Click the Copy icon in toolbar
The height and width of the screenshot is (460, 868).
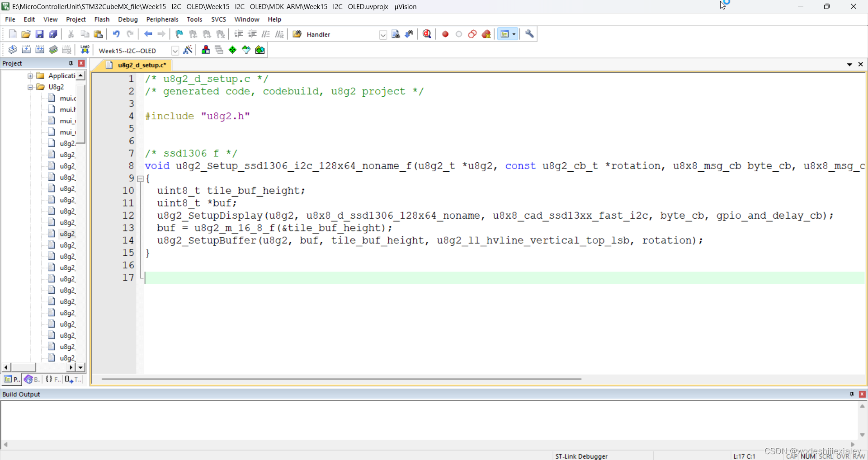coord(85,34)
